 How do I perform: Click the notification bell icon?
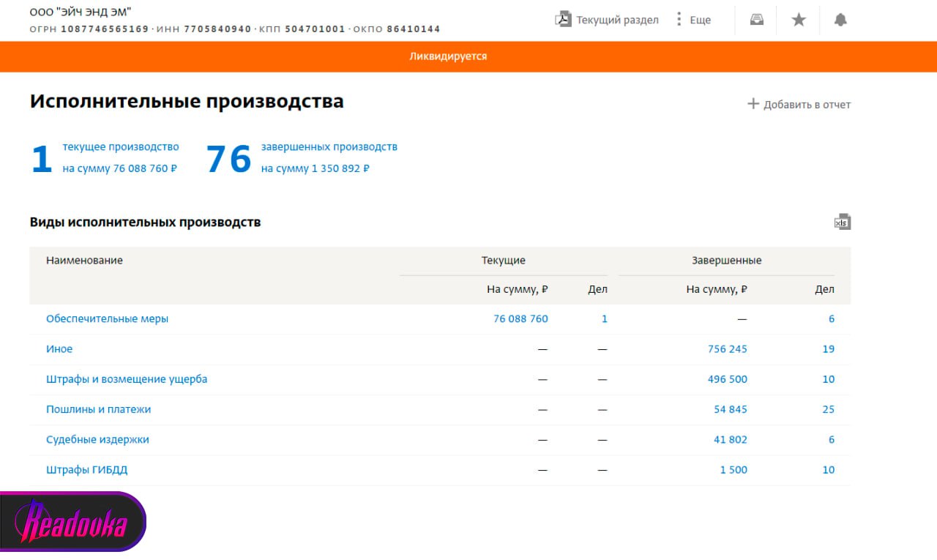pos(840,20)
